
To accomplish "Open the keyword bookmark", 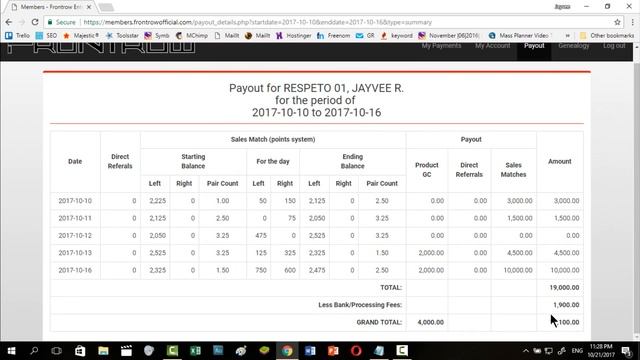I will pyautogui.click(x=396, y=36).
